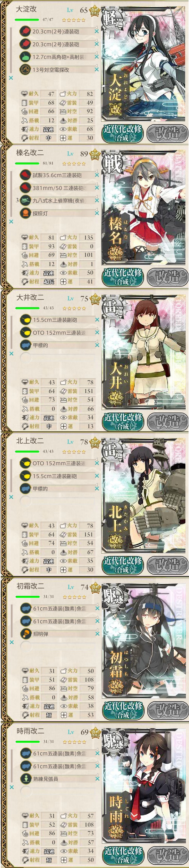Remove Oyodo's first 20.3cm(2号)連装砲 equipment
The height and width of the screenshot is (868, 189).
(x=97, y=31)
